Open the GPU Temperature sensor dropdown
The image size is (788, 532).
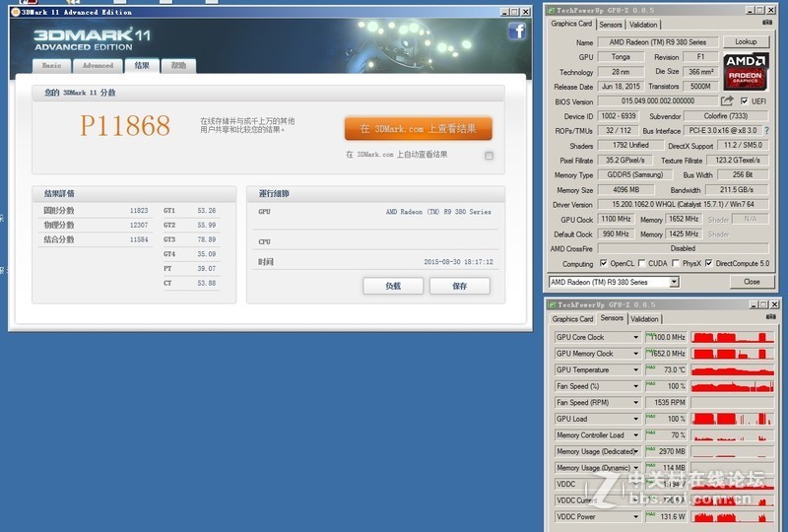pyautogui.click(x=635, y=370)
